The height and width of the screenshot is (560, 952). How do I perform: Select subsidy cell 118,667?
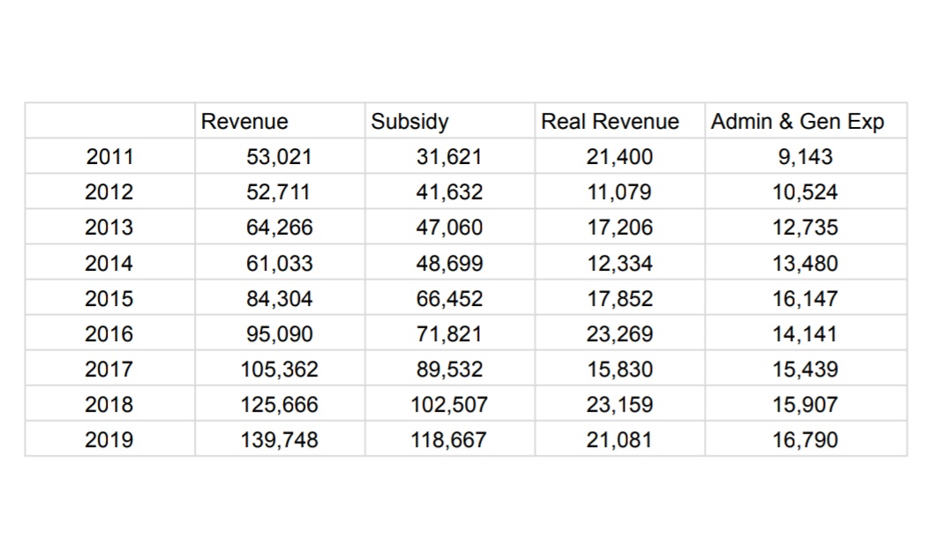[449, 439]
